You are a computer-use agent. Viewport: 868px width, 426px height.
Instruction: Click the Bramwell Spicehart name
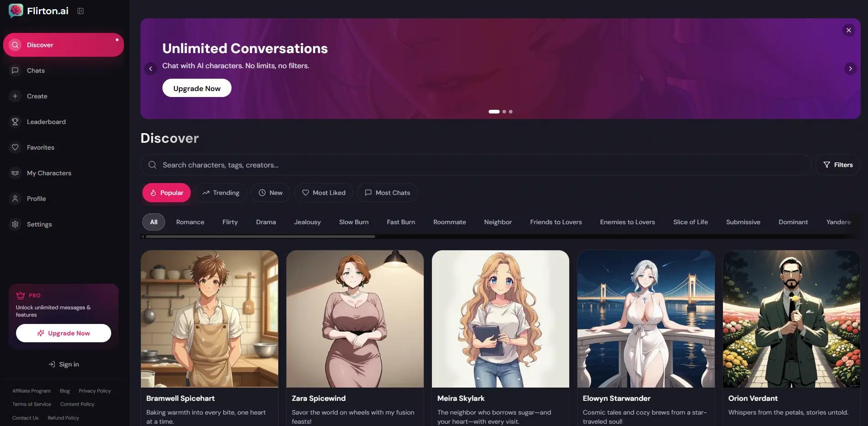[180, 399]
